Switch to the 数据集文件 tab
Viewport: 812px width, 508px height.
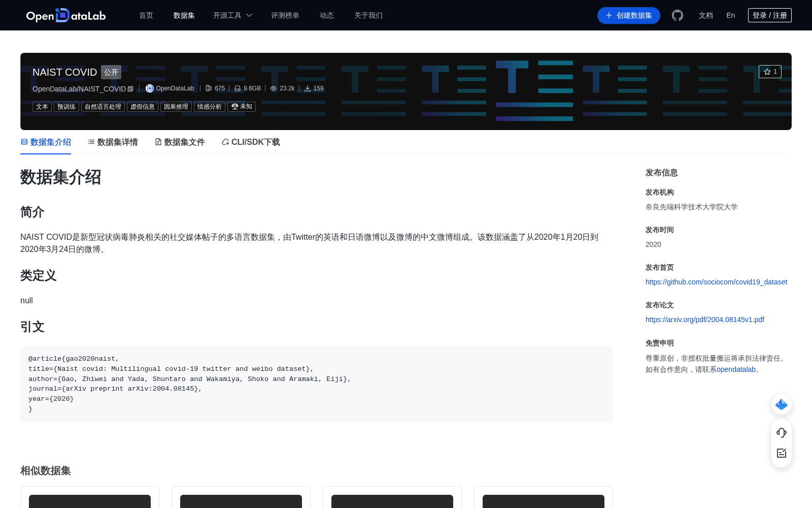[180, 142]
